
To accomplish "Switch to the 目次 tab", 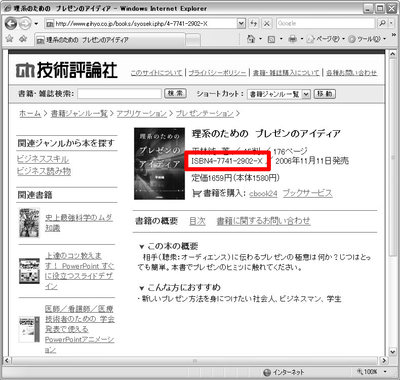I will coord(197,221).
